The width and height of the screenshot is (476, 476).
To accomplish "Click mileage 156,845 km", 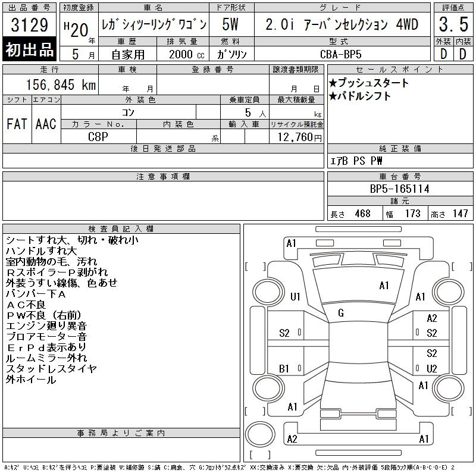I will click(61, 84).
